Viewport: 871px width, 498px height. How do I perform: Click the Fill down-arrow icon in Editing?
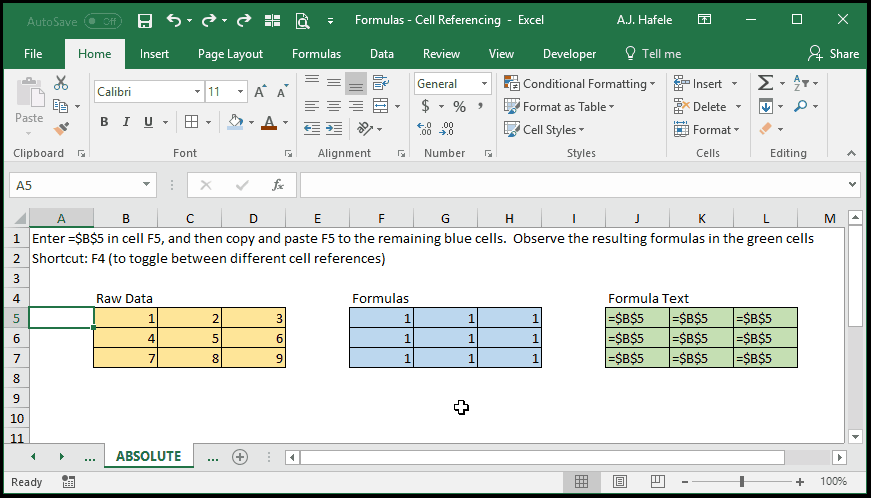click(x=766, y=106)
